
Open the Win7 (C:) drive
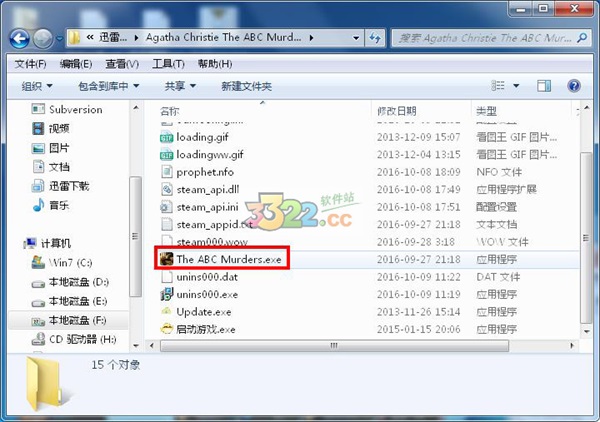coord(62,262)
